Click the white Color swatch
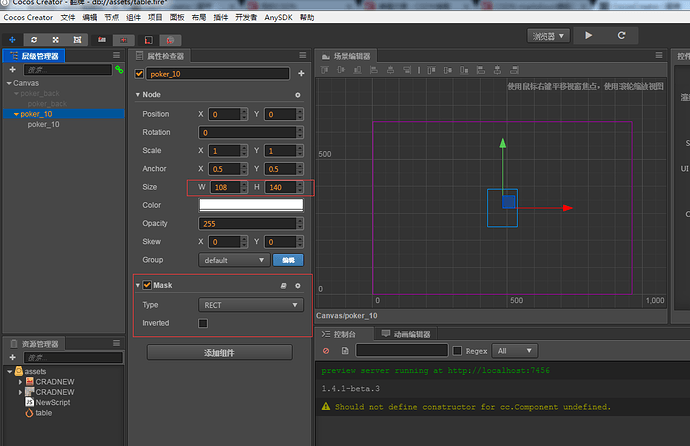This screenshot has width=690, height=446. tap(250, 205)
